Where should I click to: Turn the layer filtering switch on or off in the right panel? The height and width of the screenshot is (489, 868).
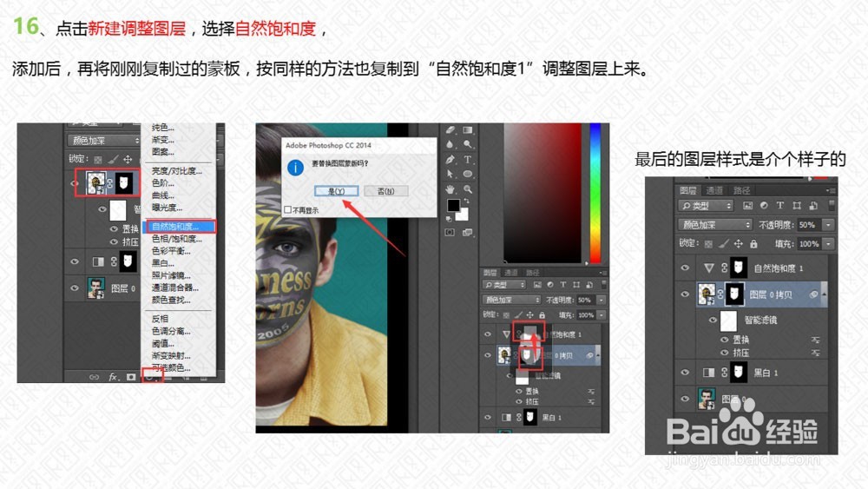point(832,206)
